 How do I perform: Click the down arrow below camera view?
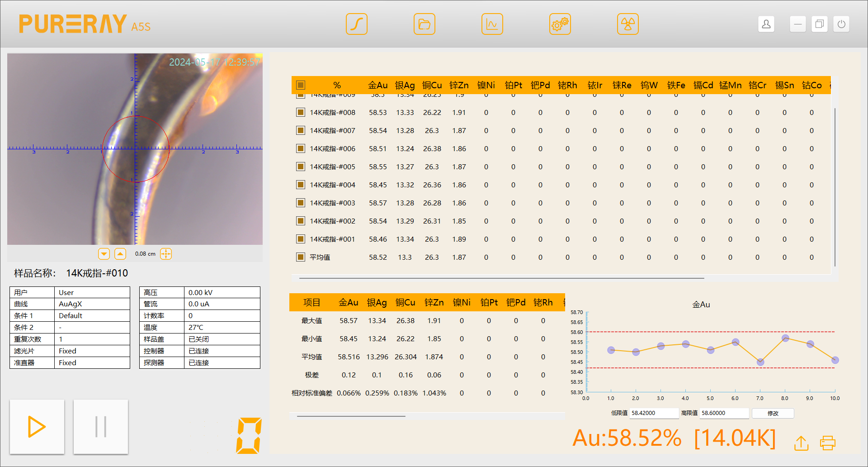[x=104, y=254]
